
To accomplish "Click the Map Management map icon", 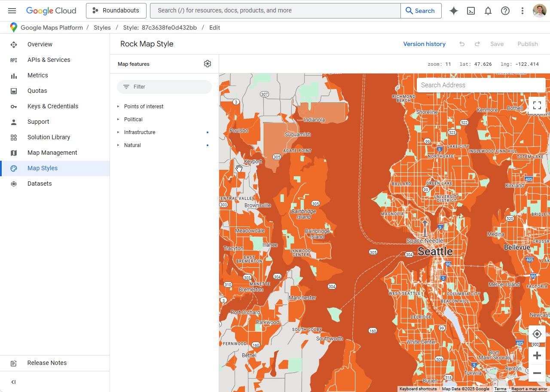I will (14, 153).
